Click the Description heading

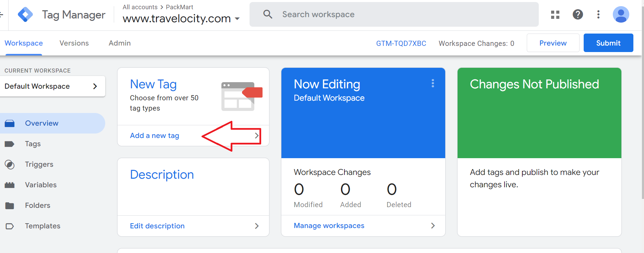pyautogui.click(x=162, y=175)
